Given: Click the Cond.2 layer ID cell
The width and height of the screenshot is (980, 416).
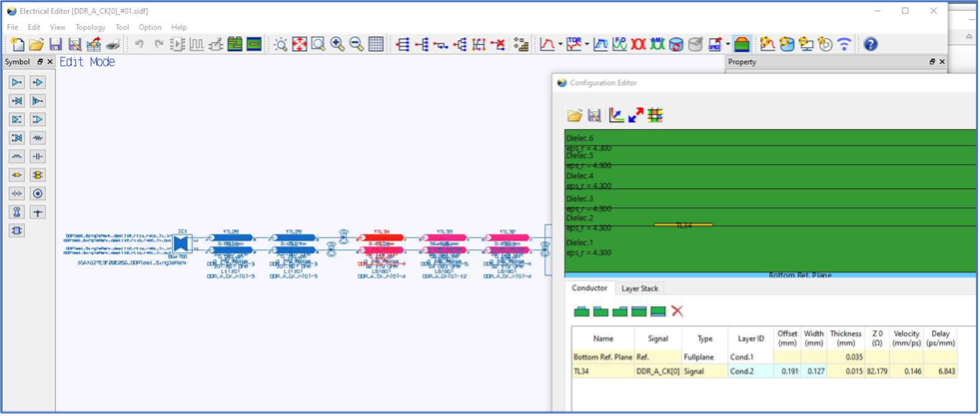Looking at the screenshot, I should (x=750, y=371).
